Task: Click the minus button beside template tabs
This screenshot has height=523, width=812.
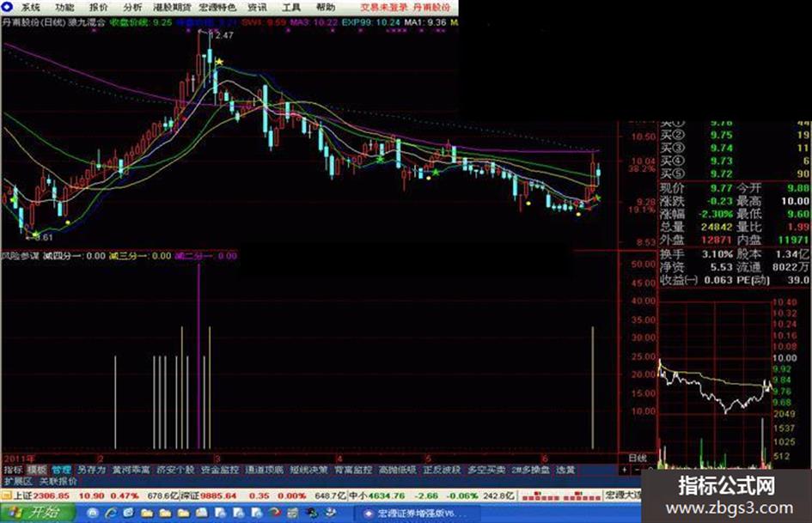Action: (637, 470)
